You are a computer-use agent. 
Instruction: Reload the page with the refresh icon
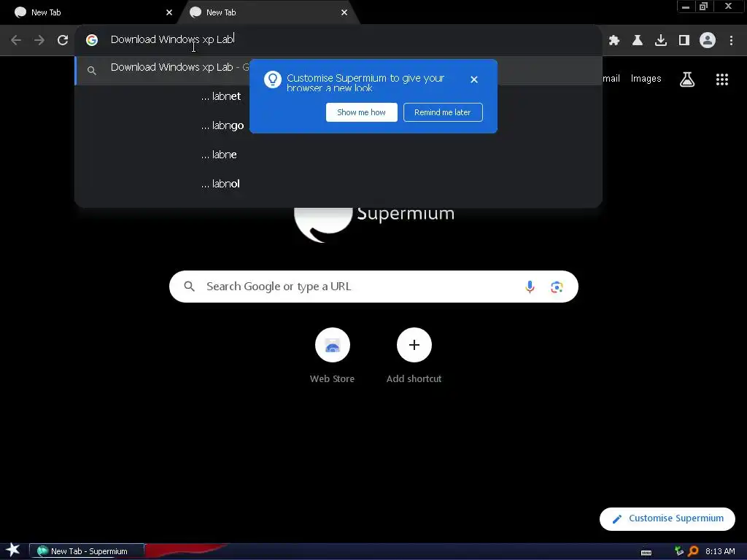(63, 40)
